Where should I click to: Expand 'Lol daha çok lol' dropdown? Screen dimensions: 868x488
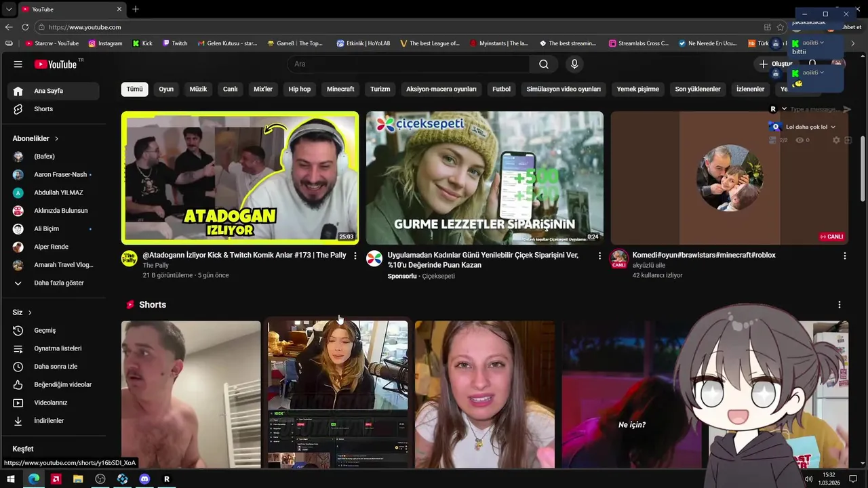point(833,127)
